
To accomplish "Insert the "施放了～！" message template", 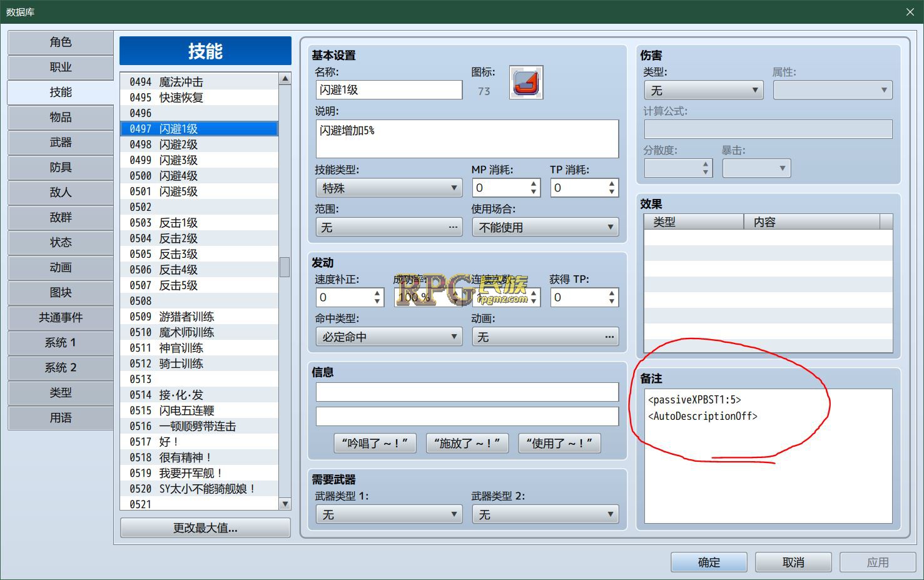I will coord(467,443).
